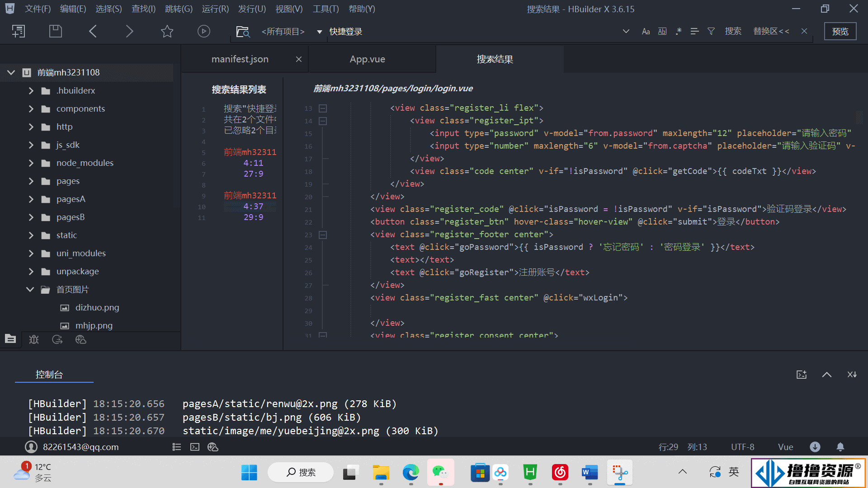Click the user account 82261543@qq.com

(x=72, y=447)
